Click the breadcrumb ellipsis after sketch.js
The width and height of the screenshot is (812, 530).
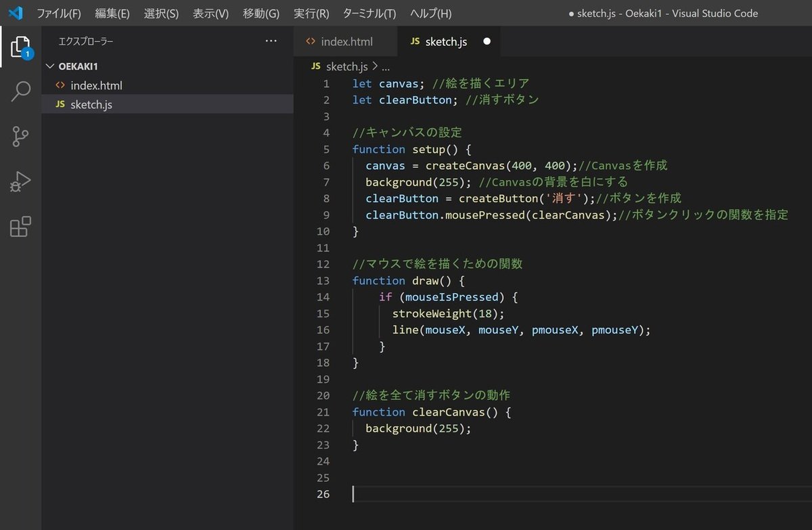coord(386,66)
